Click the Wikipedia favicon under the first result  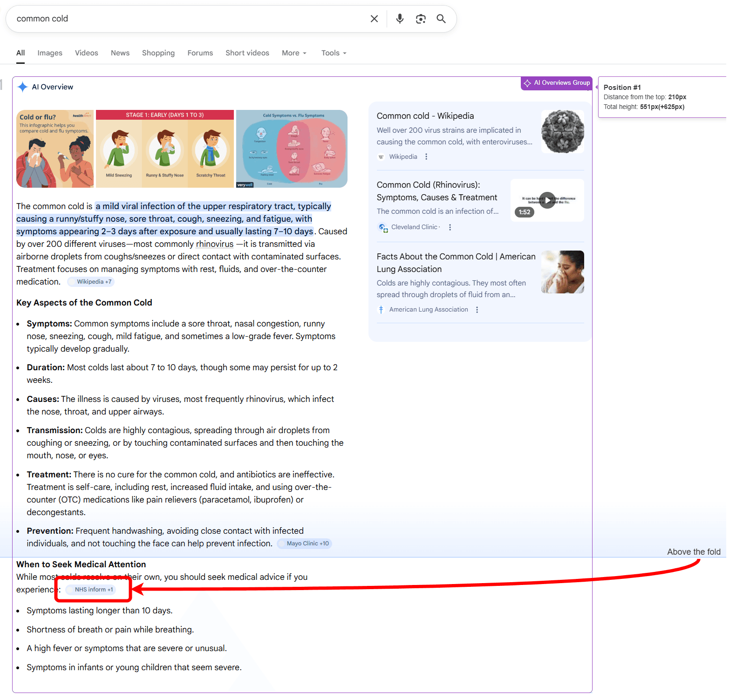pos(381,157)
